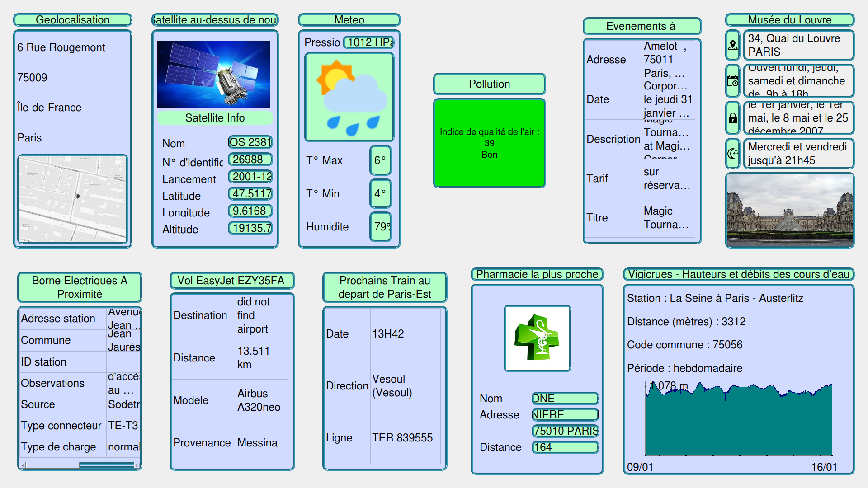Click the flight Distance value 13.511 km
Image resolution: width=868 pixels, height=488 pixels.
[262, 358]
